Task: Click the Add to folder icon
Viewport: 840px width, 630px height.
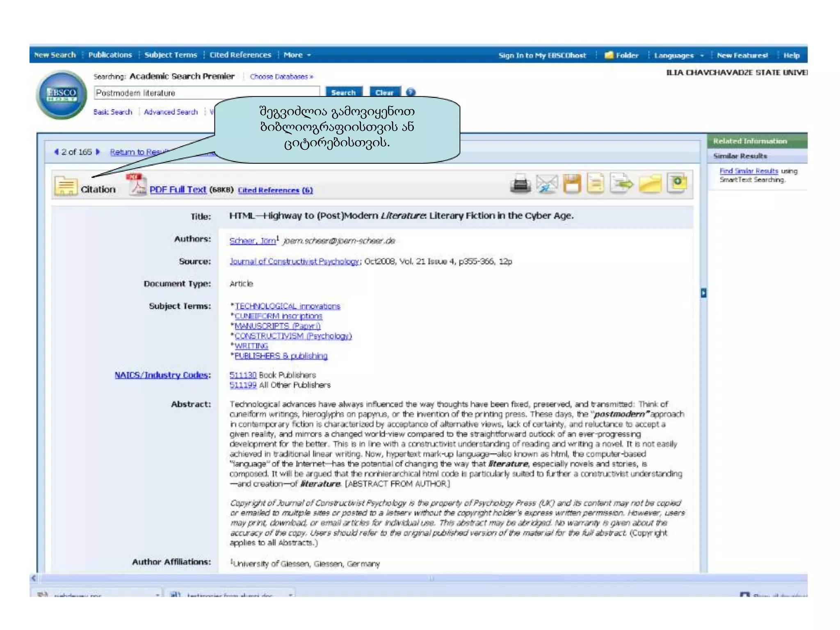Action: pos(650,183)
